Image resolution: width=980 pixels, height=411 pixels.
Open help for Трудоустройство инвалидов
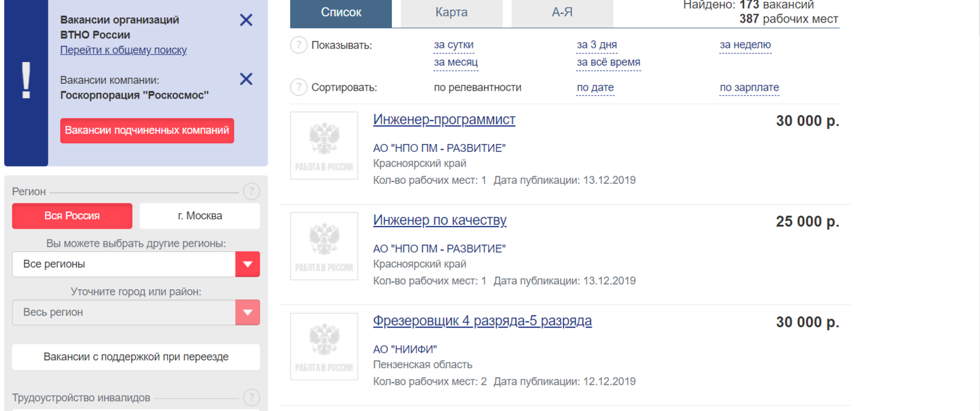[x=251, y=398]
